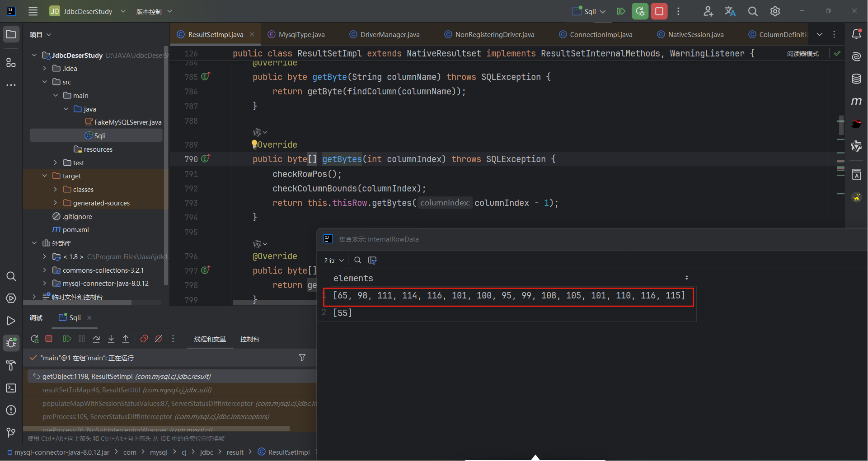
Task: Show hidden editor tabs dropdown
Action: coord(820,34)
